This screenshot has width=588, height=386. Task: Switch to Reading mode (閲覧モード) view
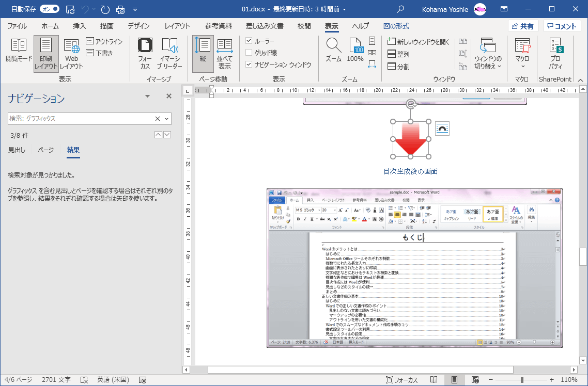pos(19,50)
